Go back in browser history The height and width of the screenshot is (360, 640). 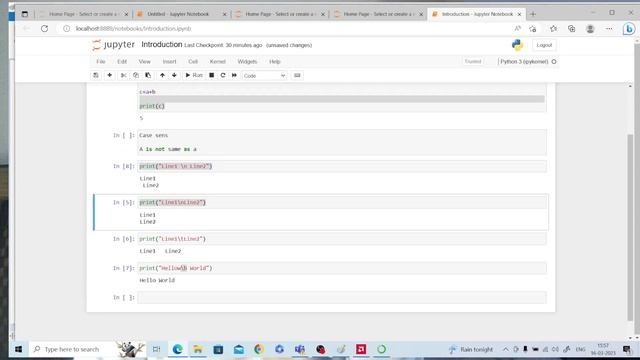(26, 29)
